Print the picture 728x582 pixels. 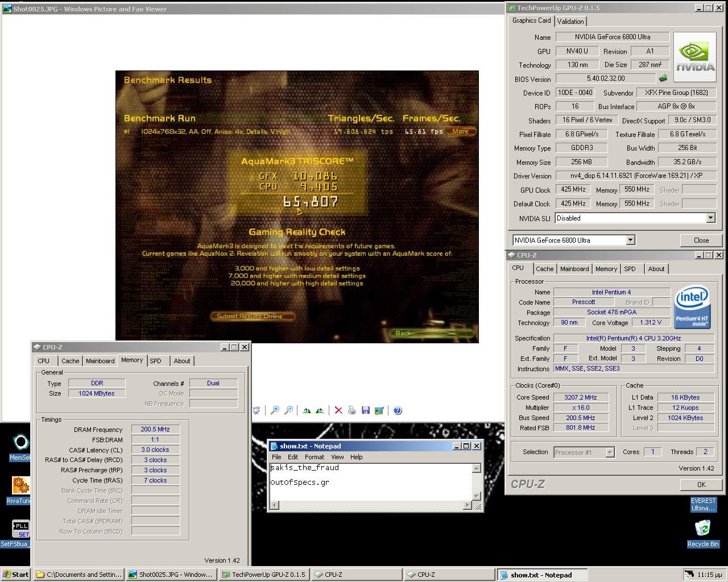[352, 410]
